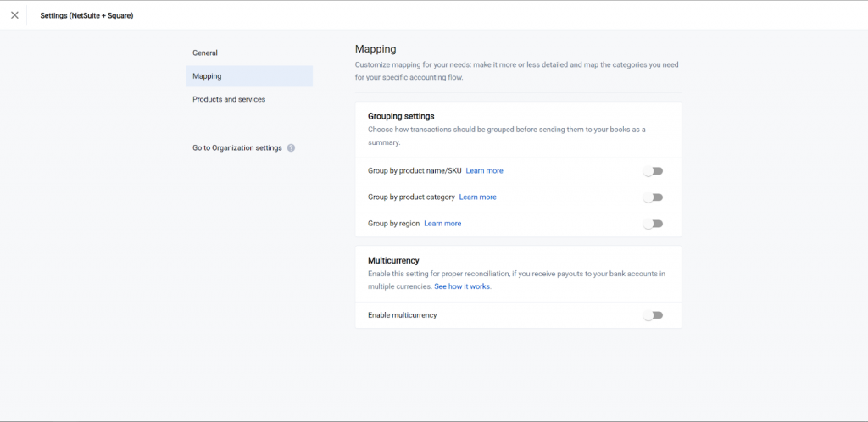Viewport: 868px width, 422px height.
Task: Switch on Enable multicurrency
Action: 654,315
